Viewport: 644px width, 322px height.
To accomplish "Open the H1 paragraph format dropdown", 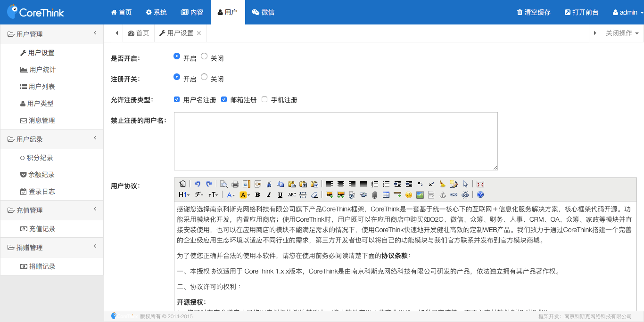I will [184, 194].
